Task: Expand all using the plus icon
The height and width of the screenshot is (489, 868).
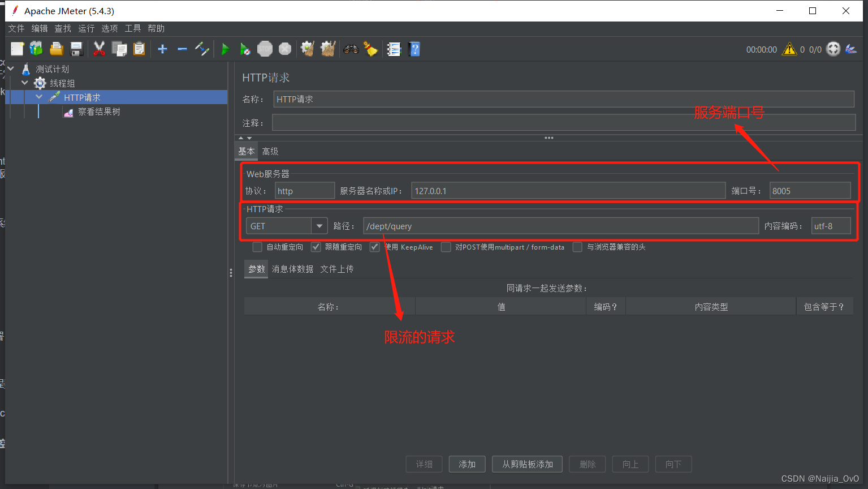Action: coord(162,49)
